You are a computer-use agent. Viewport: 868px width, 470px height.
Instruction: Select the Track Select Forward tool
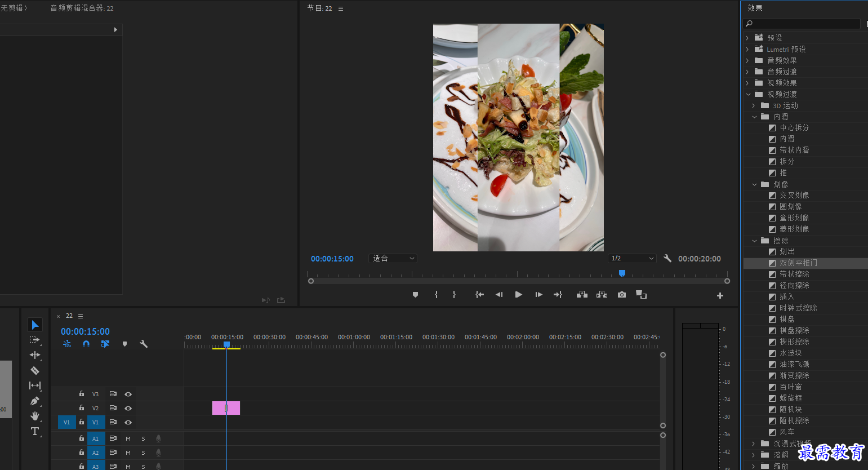(x=35, y=340)
